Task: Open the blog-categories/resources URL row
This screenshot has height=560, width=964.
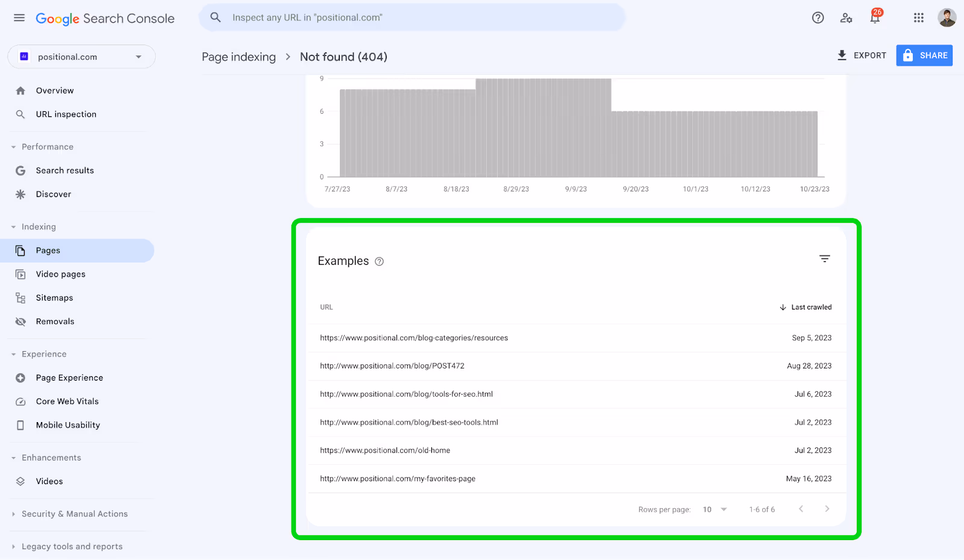Action: (x=577, y=338)
